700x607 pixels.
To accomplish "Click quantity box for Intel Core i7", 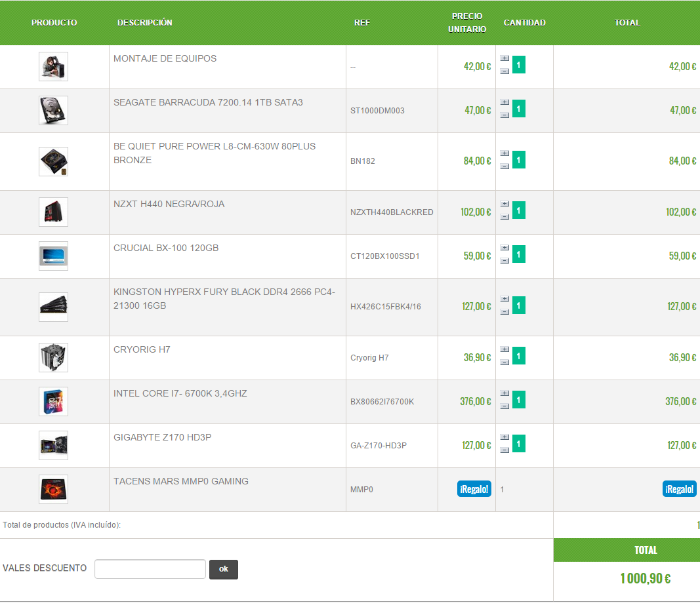I will 519,400.
